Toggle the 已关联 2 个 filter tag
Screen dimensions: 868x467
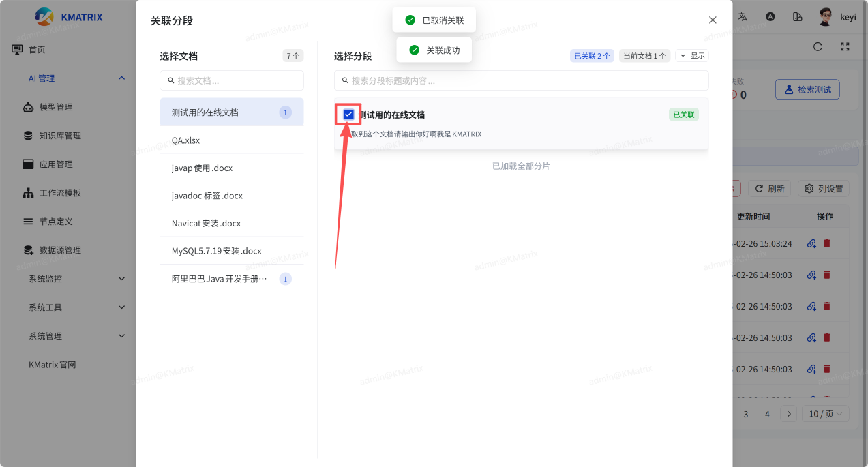coord(592,56)
